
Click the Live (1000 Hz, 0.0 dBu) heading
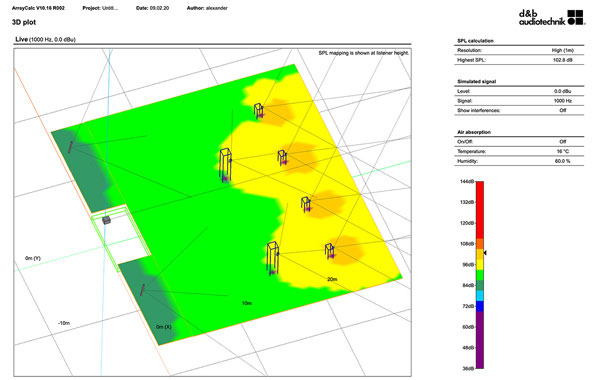tap(45, 39)
